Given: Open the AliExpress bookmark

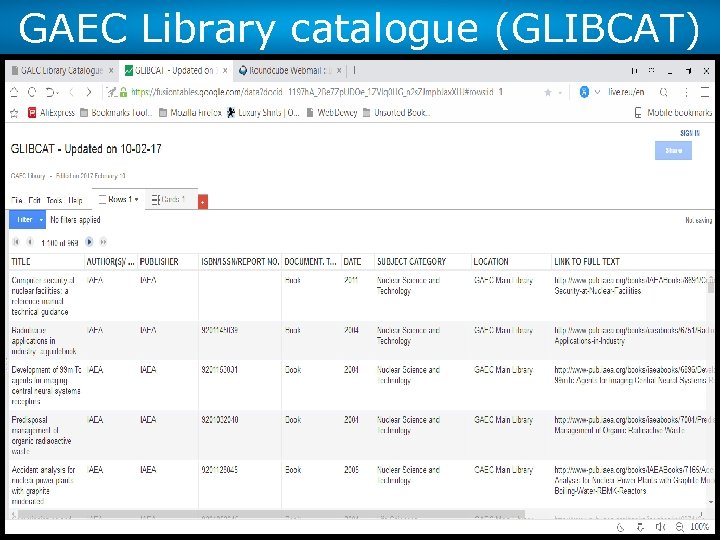Looking at the screenshot, I should (51, 112).
